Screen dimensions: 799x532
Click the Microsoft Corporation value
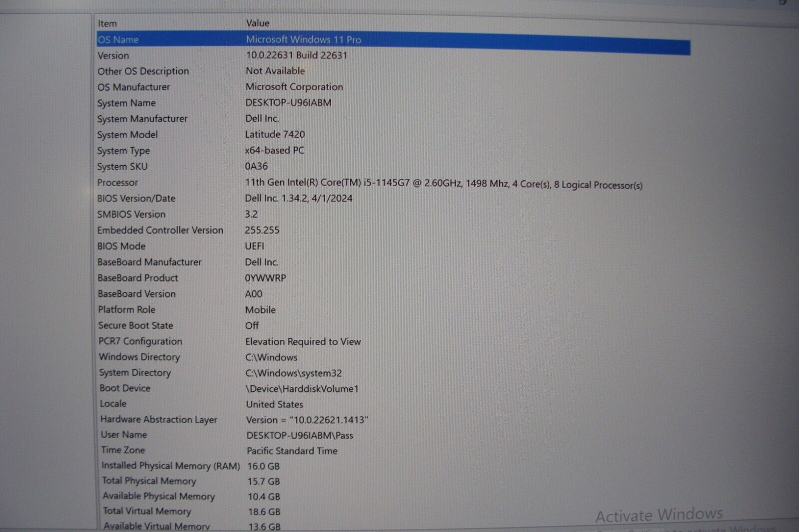pos(294,87)
